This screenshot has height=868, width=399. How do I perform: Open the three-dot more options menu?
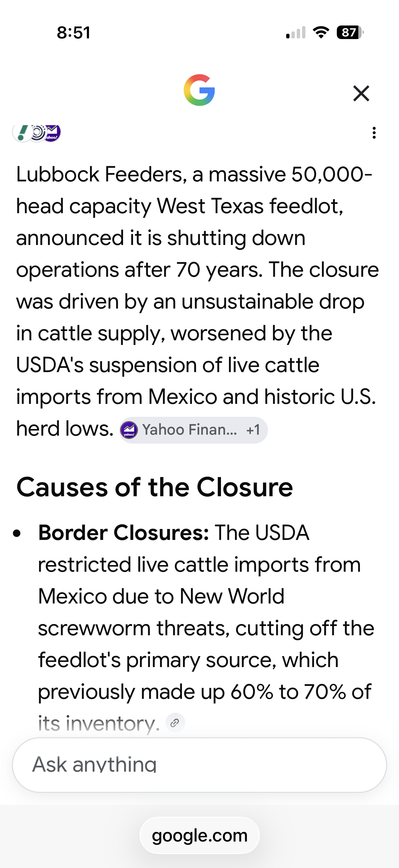pos(374,133)
